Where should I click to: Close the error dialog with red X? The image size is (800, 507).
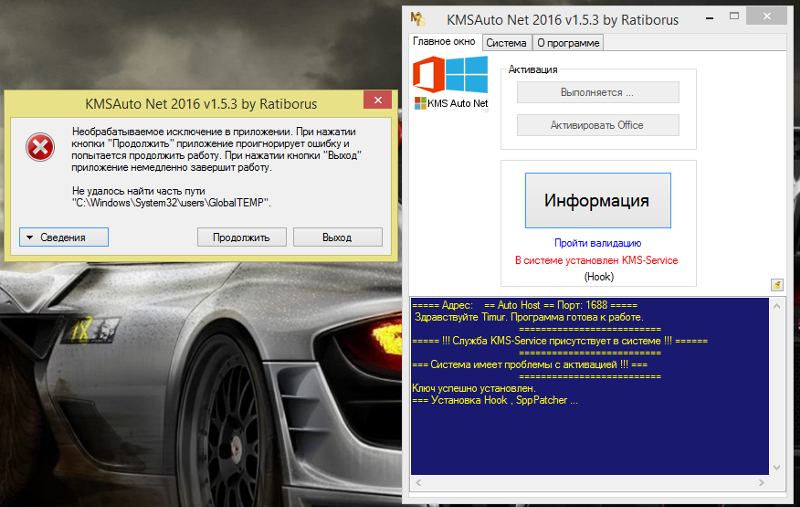[x=376, y=100]
